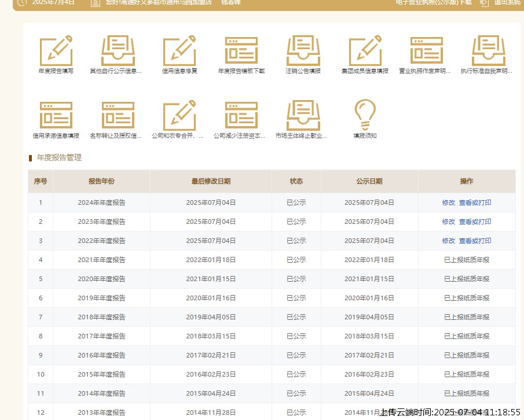524x420 pixels.
Task: Click 公示日期 cell 2020年01月16日
Action: pyautogui.click(x=369, y=298)
